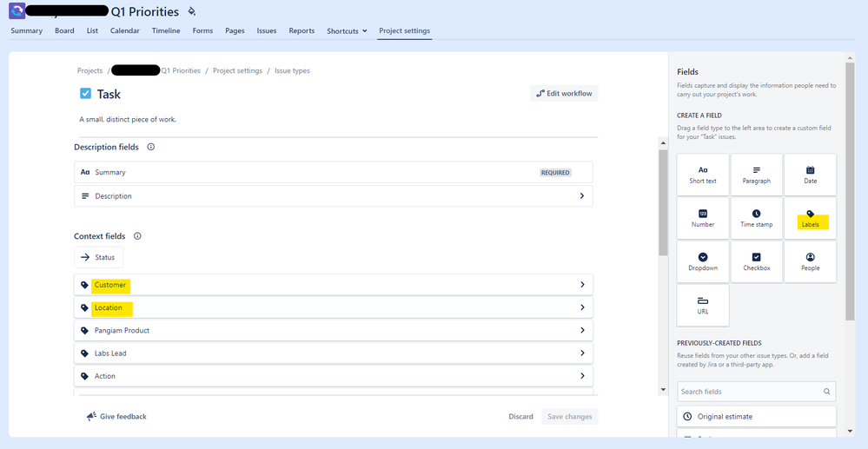Open the Summary tab

tap(27, 31)
